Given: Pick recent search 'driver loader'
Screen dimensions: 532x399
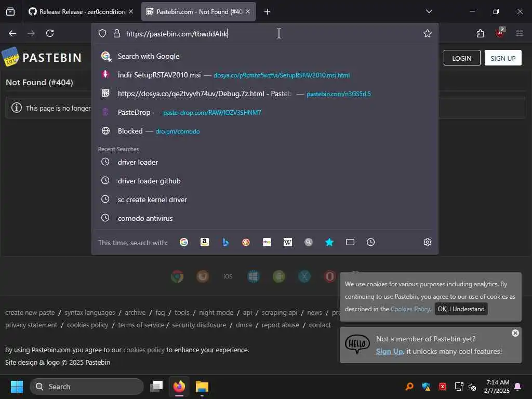Looking at the screenshot, I should (264, 162).
